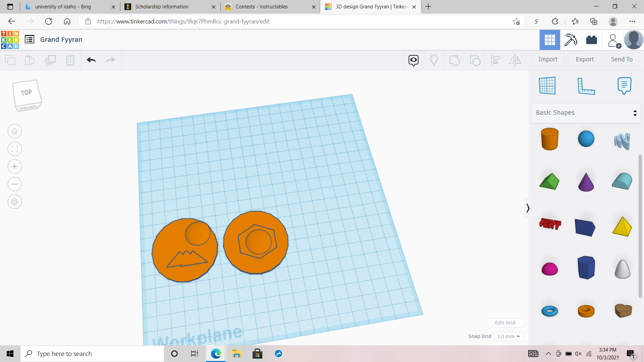The image size is (644, 362).
Task: Click the Send To button
Action: click(x=622, y=59)
